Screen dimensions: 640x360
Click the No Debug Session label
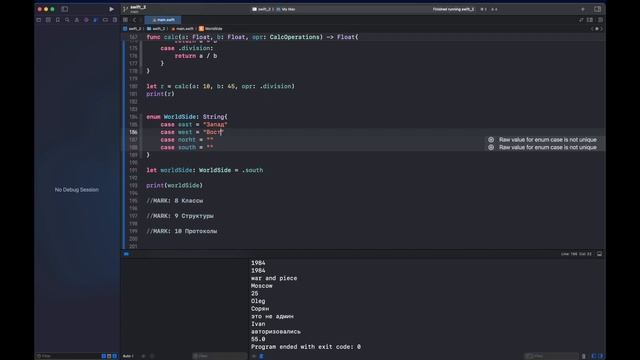tap(77, 190)
